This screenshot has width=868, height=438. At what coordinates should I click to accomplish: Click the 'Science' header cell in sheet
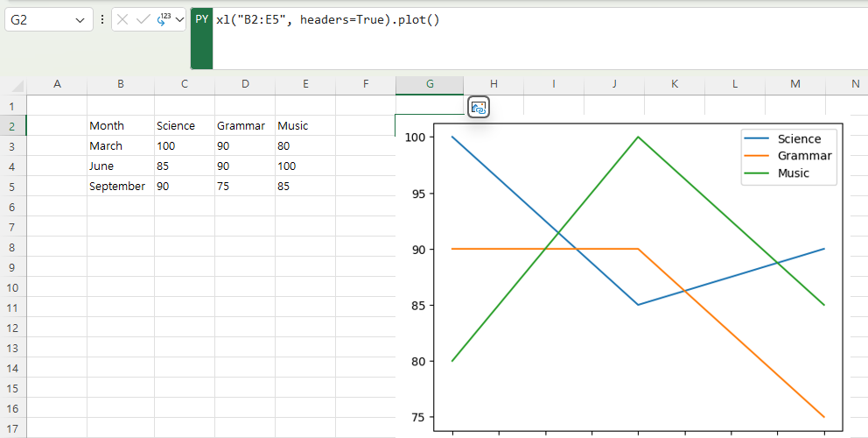(185, 126)
